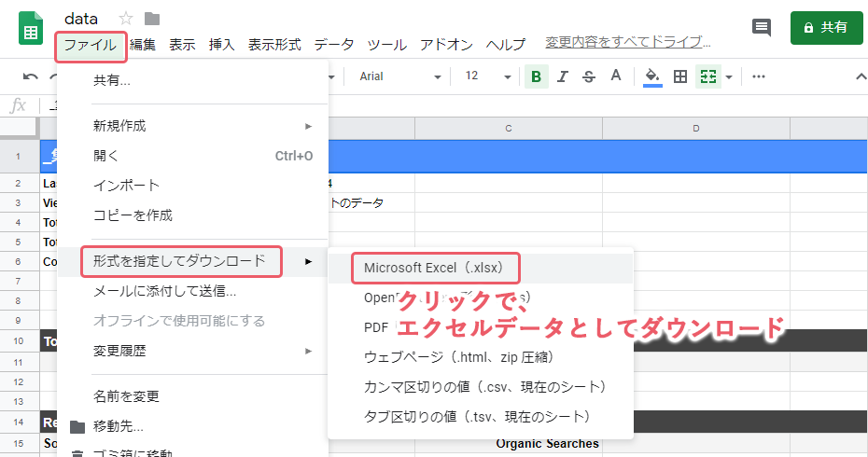Click the merge cells icon
Screen dimensions: 868x457
point(708,76)
